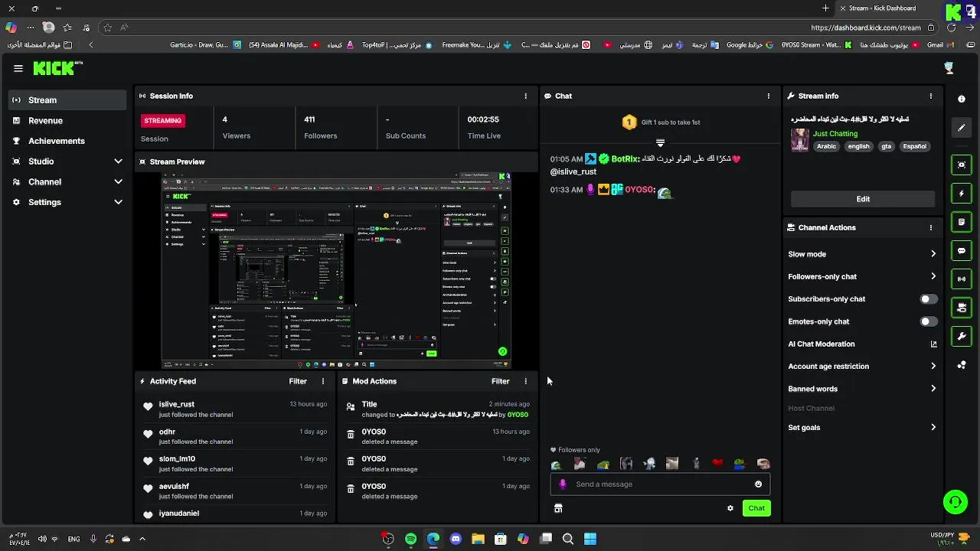Open the hamburger menu next to Kick logo
The image size is (980, 551).
pos(18,68)
